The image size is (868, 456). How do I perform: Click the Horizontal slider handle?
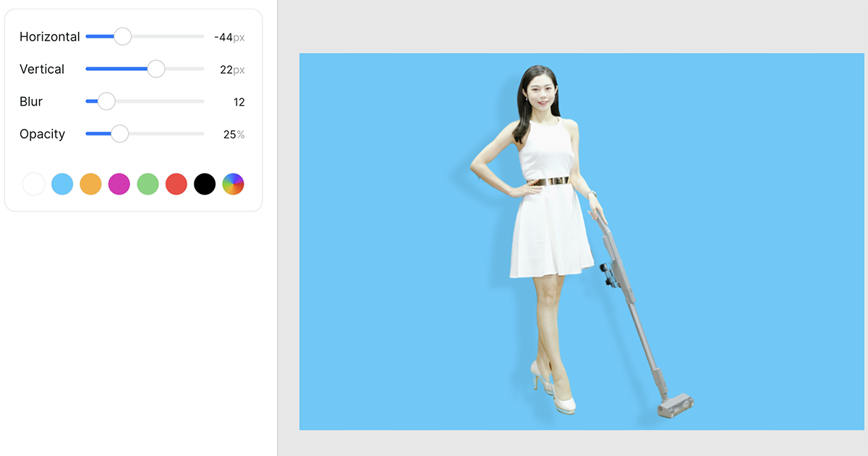(x=123, y=36)
